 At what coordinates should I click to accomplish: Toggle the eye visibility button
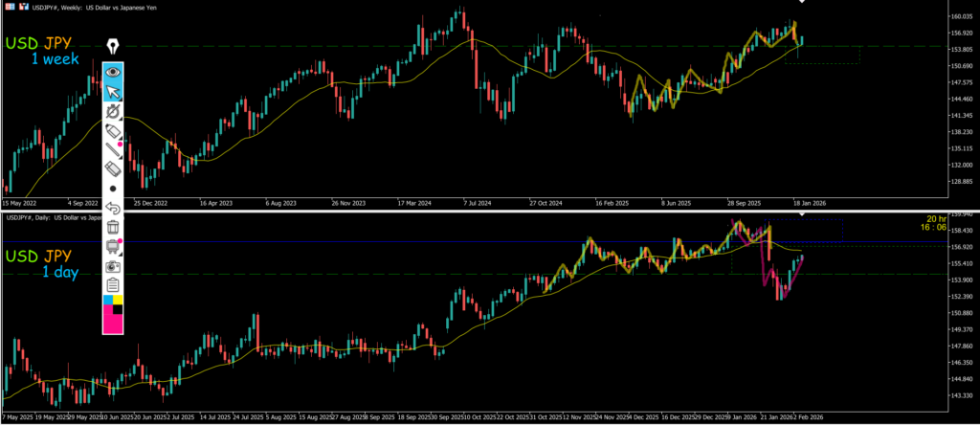[x=114, y=71]
